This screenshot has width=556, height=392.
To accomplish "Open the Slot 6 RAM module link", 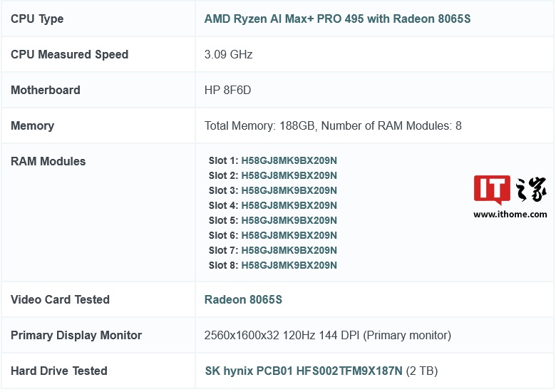I will 289,235.
